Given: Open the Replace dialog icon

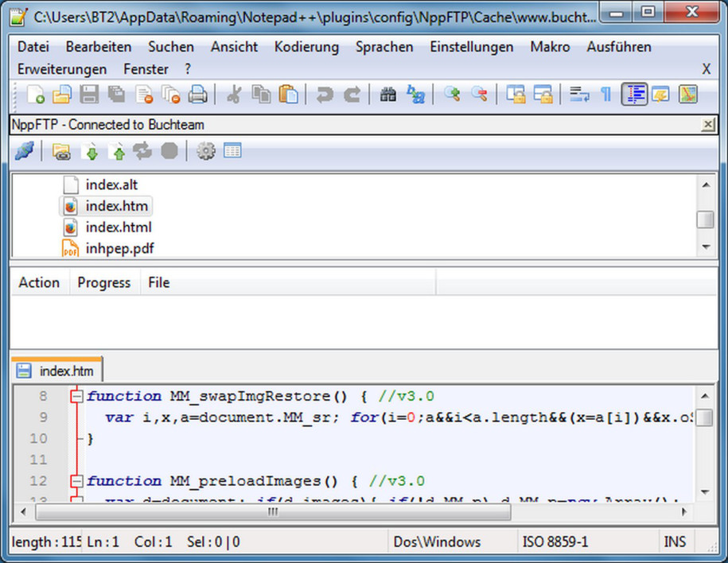Looking at the screenshot, I should (415, 94).
